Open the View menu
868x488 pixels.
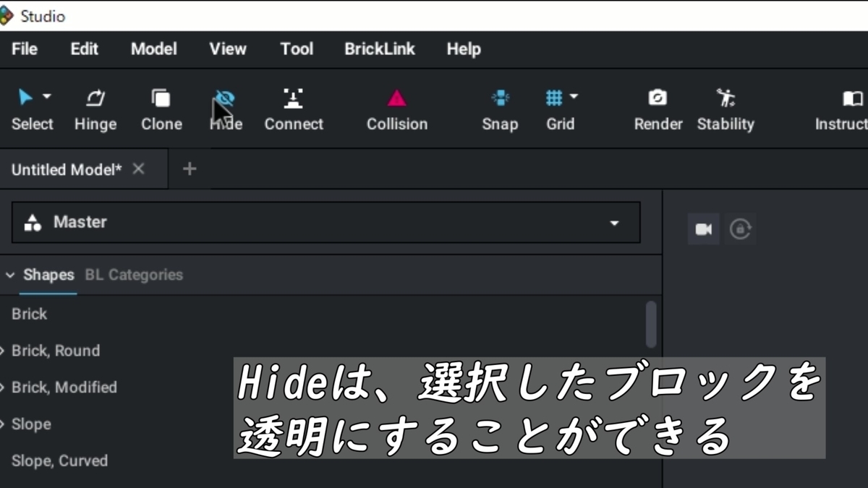click(x=228, y=49)
